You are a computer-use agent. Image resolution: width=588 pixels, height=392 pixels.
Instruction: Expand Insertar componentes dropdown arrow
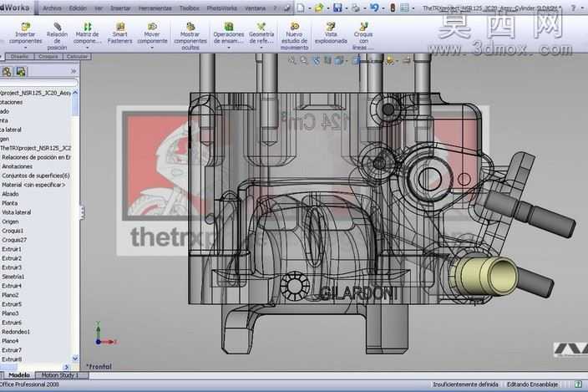(26, 48)
